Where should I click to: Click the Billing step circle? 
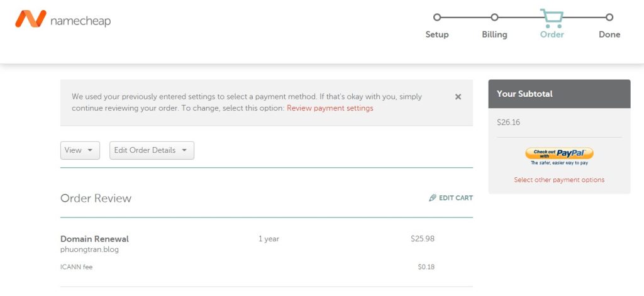coord(494,18)
